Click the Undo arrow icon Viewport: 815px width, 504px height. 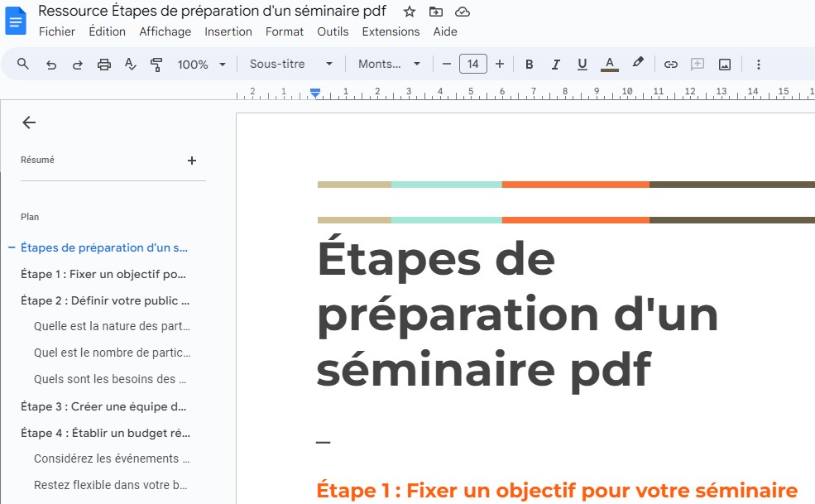[x=50, y=64]
